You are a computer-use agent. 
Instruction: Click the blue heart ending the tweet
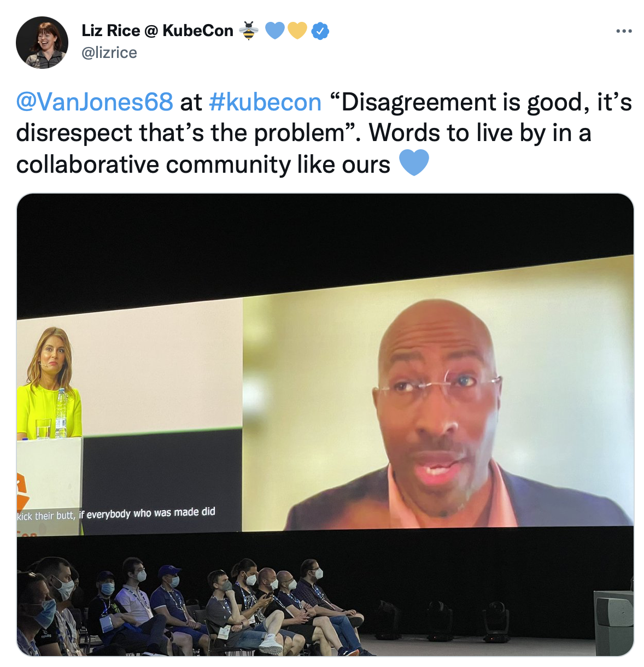pos(414,163)
